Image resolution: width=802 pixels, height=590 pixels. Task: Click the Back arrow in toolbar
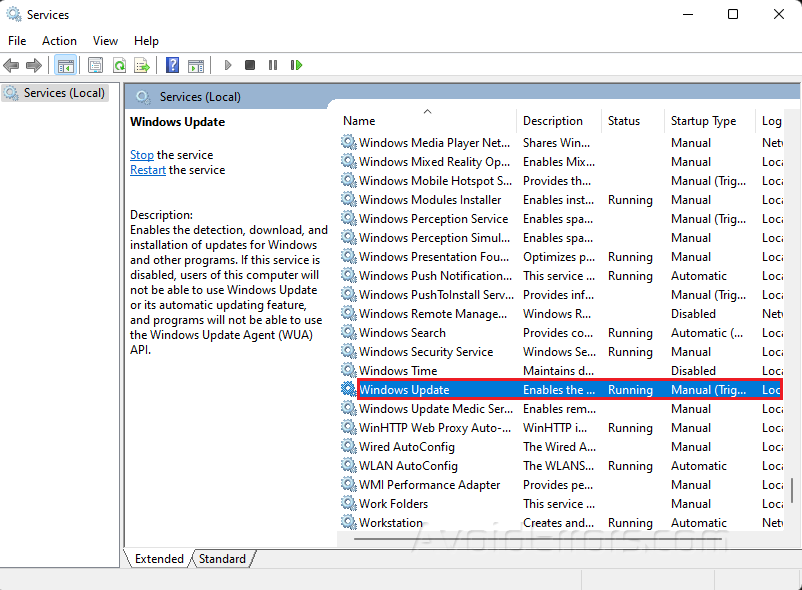coord(11,65)
